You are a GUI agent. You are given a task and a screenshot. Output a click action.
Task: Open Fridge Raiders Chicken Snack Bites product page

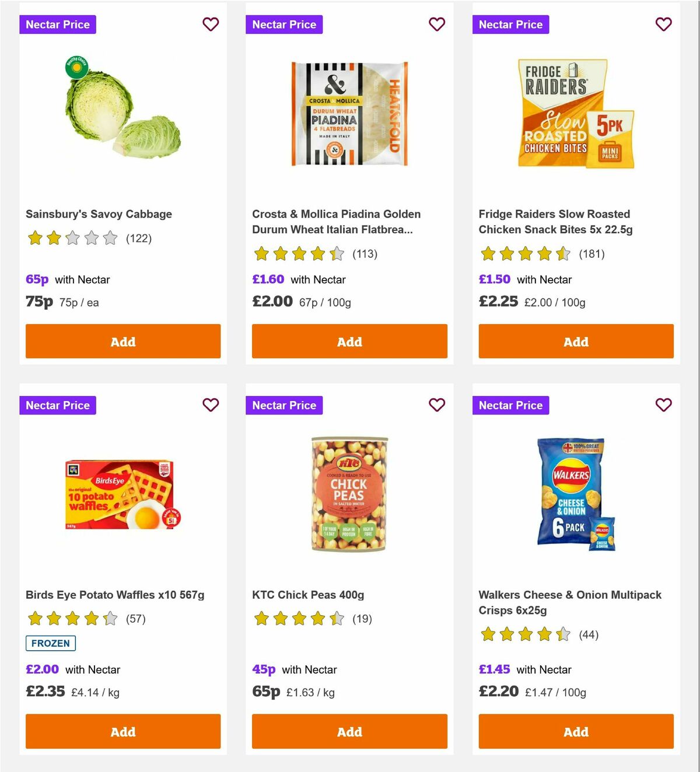(x=554, y=222)
